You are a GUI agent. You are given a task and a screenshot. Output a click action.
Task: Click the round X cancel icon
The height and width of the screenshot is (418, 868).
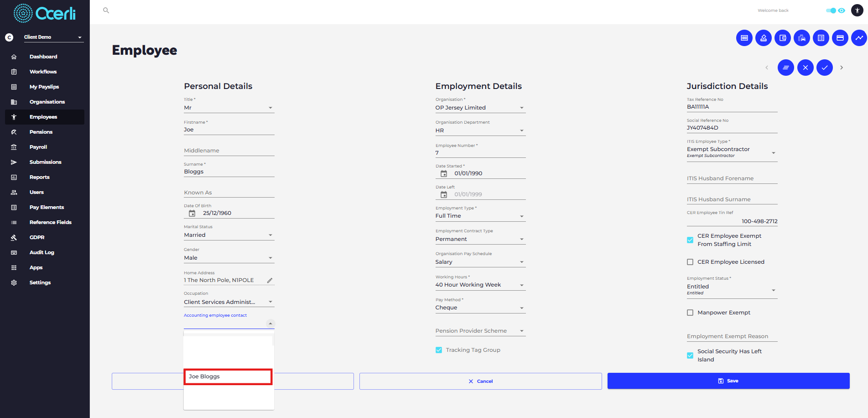[x=806, y=68]
